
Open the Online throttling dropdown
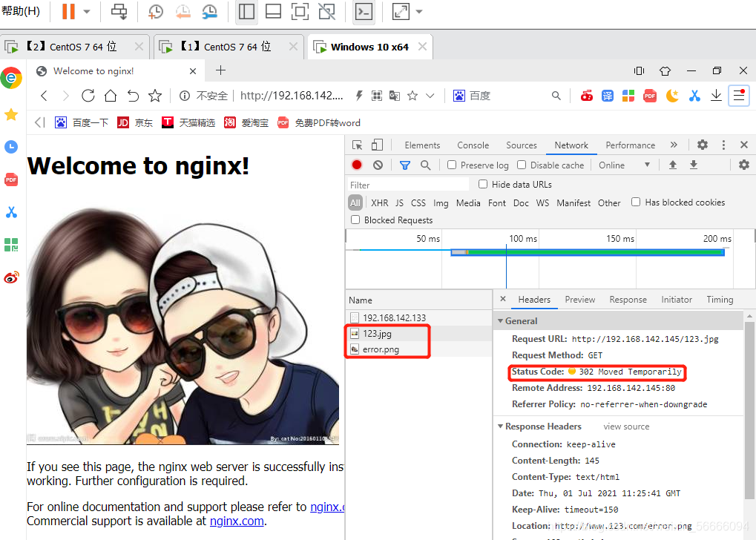(x=625, y=165)
